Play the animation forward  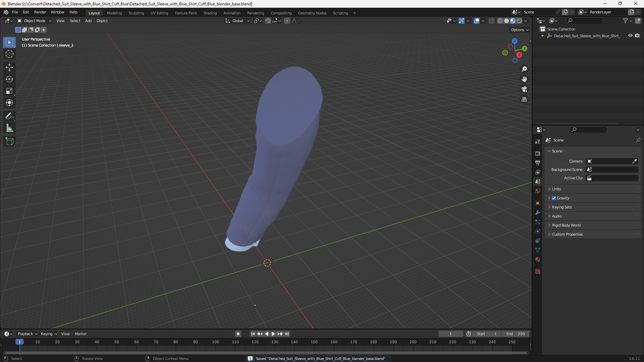pyautogui.click(x=273, y=334)
